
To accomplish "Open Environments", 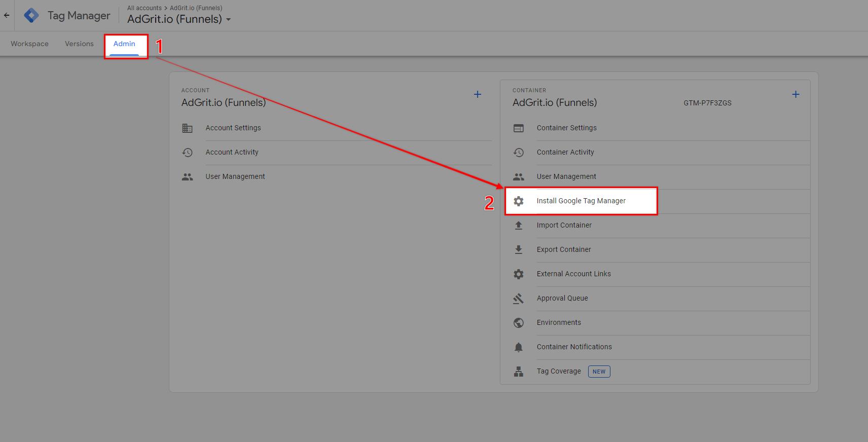I will coord(559,322).
